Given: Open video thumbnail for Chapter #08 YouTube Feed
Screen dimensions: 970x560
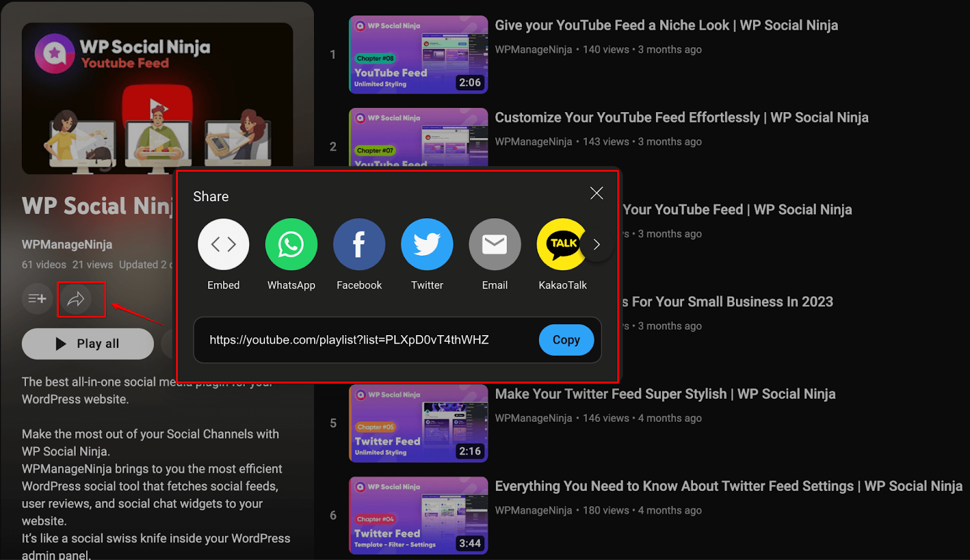Looking at the screenshot, I should coord(418,55).
